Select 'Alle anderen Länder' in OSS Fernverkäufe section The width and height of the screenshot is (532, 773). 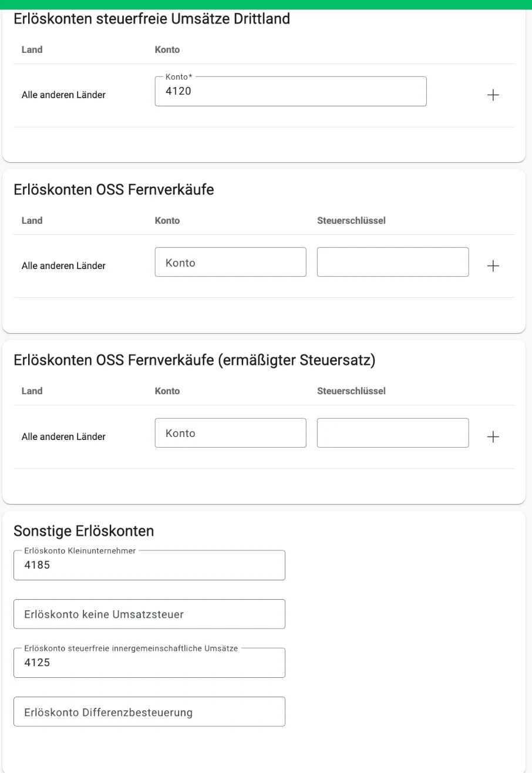63,265
